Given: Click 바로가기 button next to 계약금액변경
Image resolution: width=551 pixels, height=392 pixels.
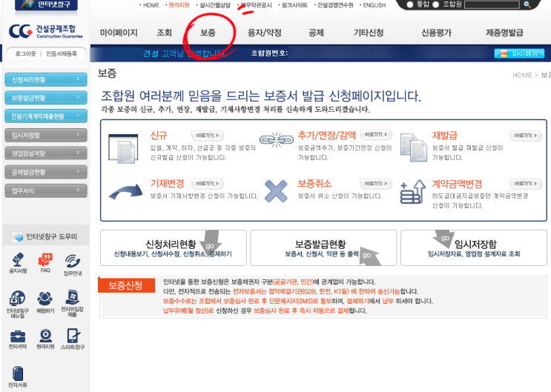Looking at the screenshot, I should [x=525, y=183].
